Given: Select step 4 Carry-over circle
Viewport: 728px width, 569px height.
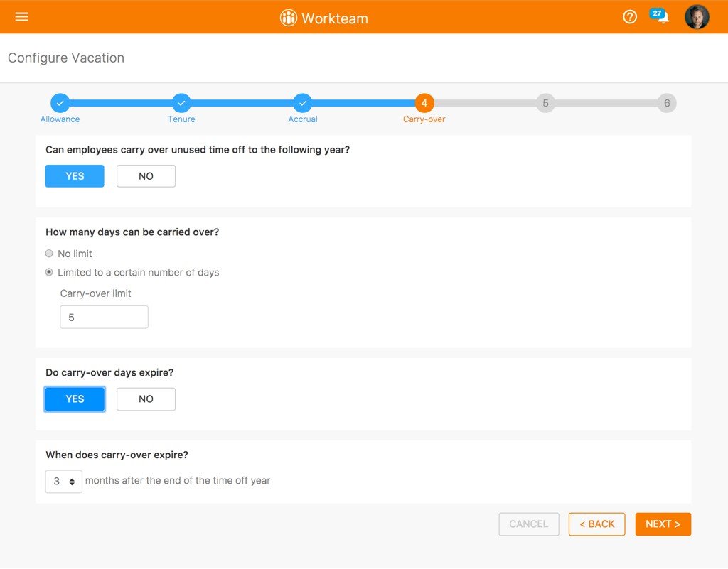Looking at the screenshot, I should pyautogui.click(x=424, y=103).
